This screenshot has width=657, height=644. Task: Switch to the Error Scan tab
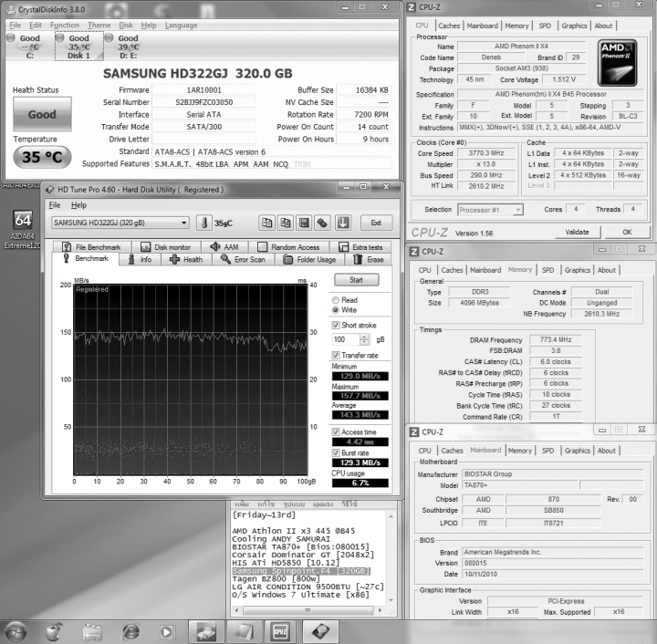point(243,260)
